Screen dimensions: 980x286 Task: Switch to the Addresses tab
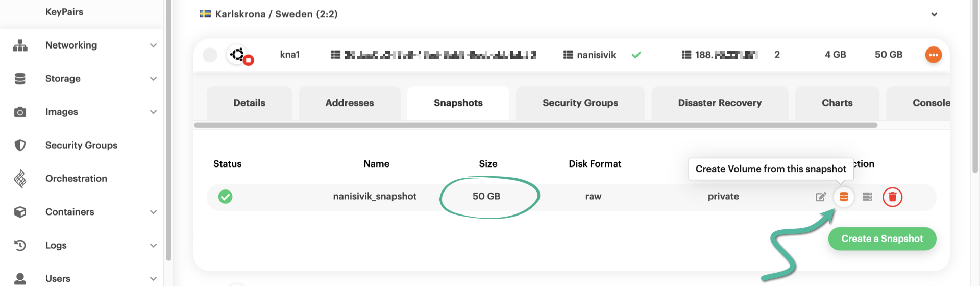pyautogui.click(x=349, y=103)
